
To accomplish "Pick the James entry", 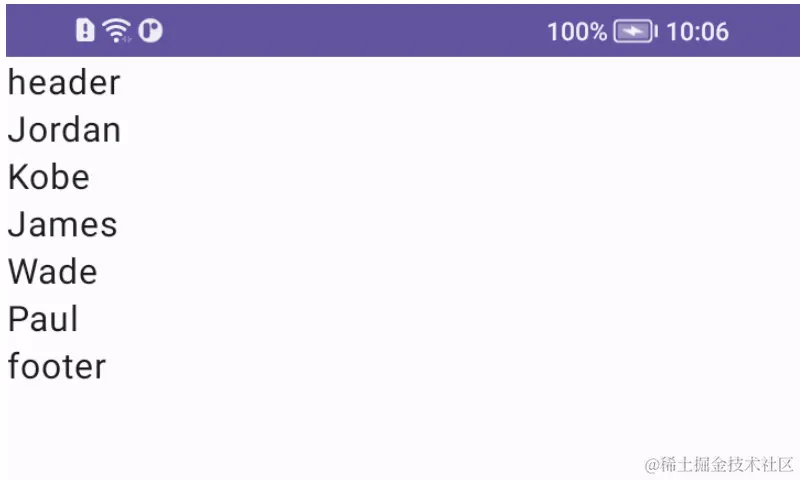I will (x=400, y=224).
